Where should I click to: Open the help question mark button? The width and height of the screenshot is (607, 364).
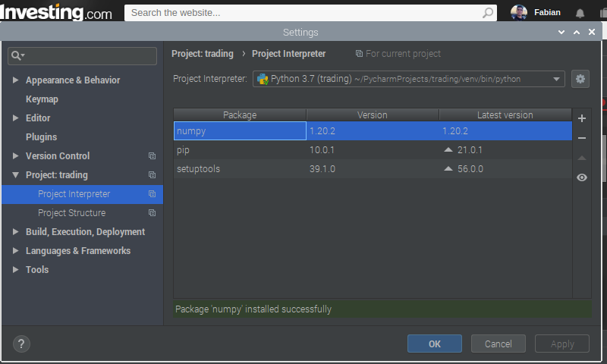[21, 344]
